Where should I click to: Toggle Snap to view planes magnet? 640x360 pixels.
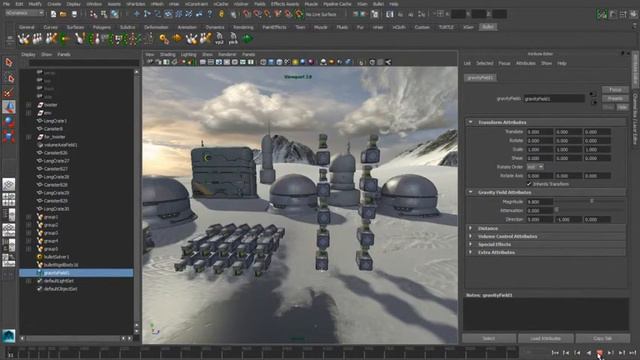(288, 14)
